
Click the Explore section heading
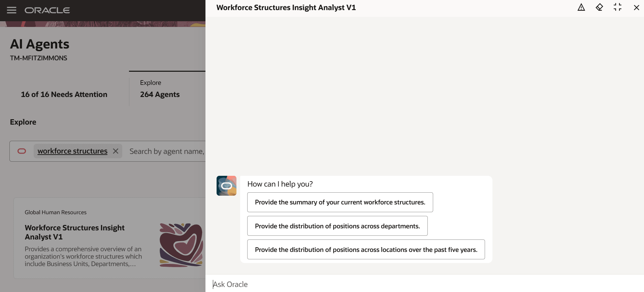pyautogui.click(x=23, y=122)
